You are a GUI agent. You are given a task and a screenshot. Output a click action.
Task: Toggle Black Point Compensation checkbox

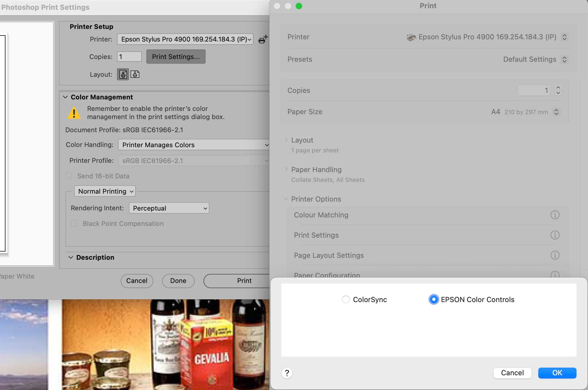74,223
